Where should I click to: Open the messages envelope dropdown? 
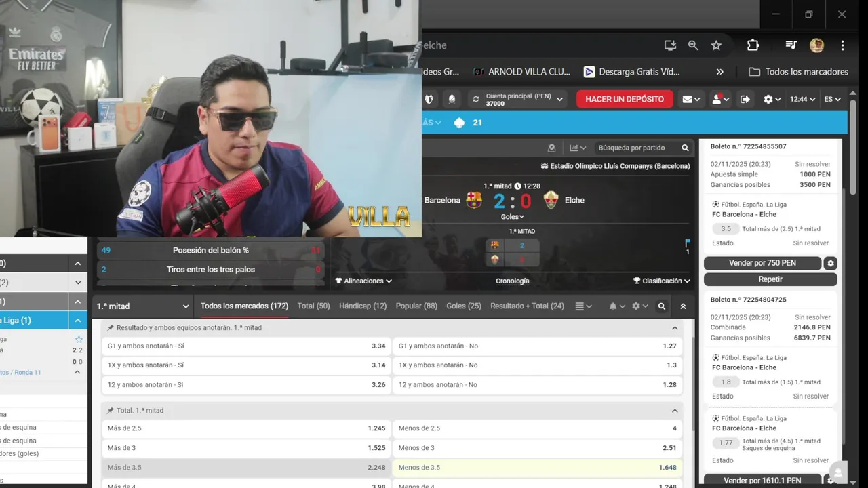[691, 100]
